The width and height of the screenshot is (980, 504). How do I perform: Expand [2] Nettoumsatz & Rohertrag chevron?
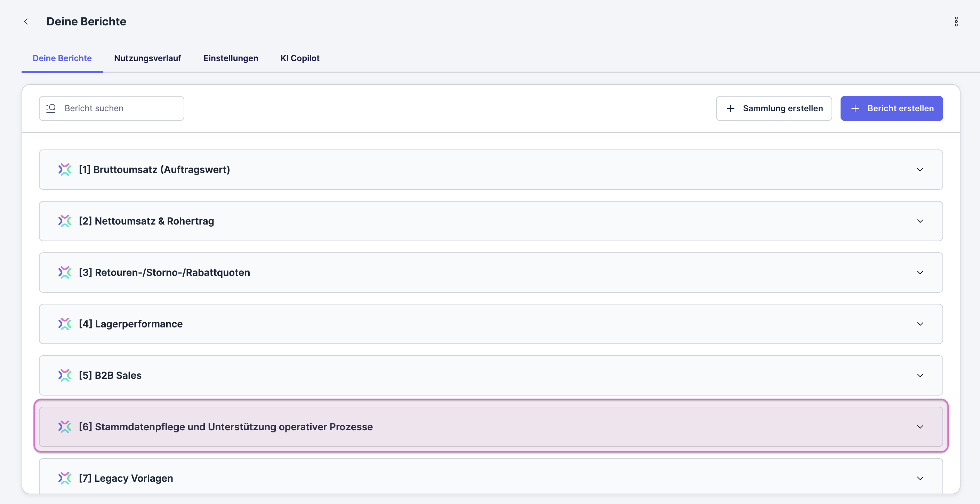pyautogui.click(x=920, y=221)
